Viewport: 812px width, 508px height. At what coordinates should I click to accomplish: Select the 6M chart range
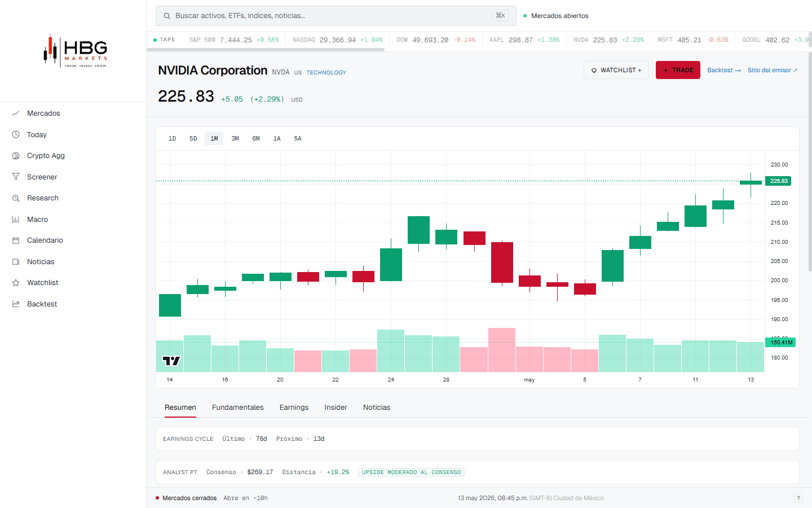click(x=256, y=139)
